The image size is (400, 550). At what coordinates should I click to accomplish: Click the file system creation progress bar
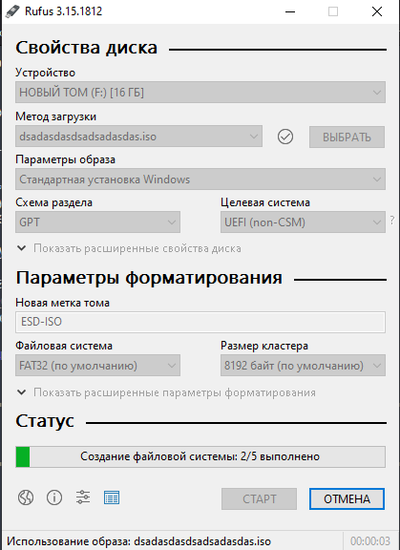point(200,457)
